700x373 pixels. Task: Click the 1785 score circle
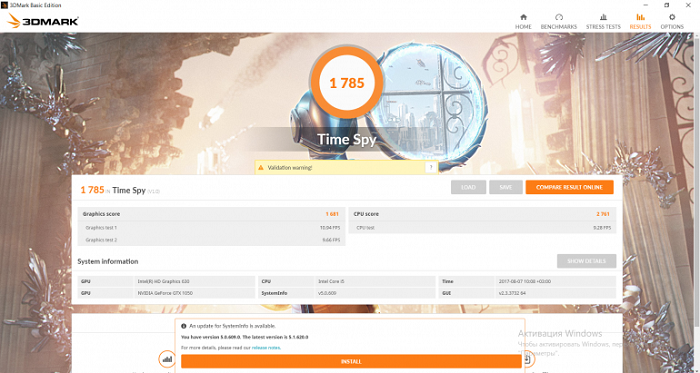pyautogui.click(x=347, y=83)
